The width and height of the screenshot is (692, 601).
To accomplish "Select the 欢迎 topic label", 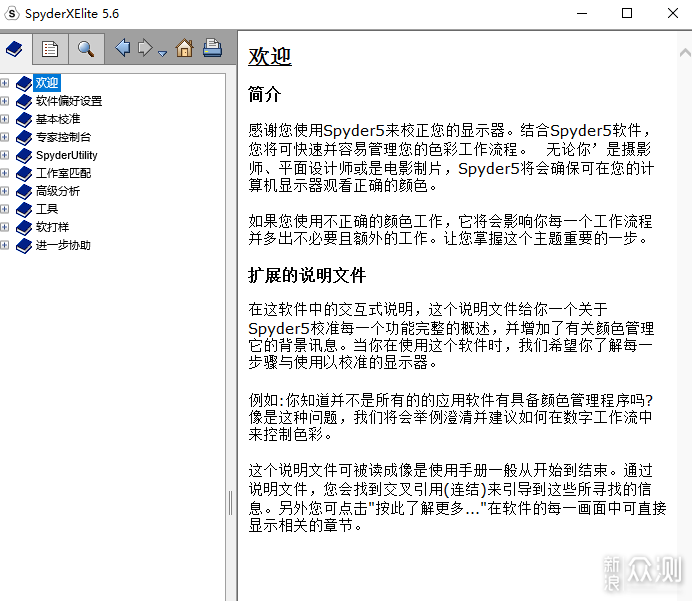I will click(x=47, y=83).
